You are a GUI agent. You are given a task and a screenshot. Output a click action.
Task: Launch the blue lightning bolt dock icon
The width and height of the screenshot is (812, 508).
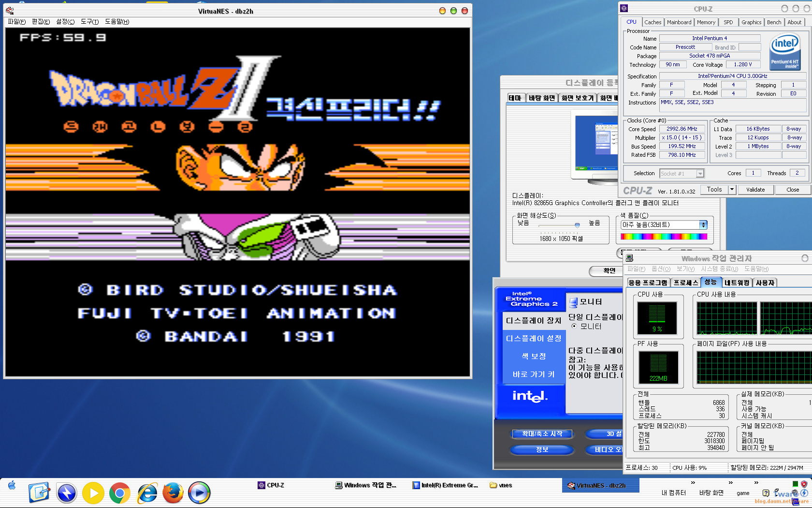click(x=67, y=493)
